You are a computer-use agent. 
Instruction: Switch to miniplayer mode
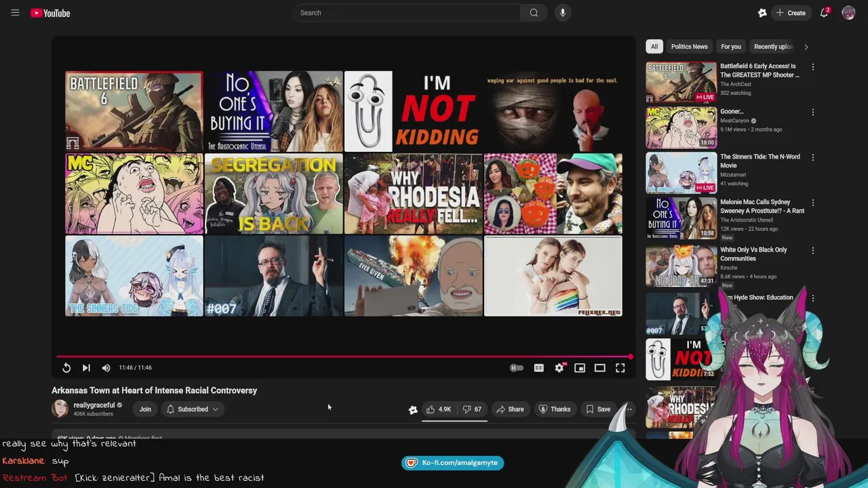(x=580, y=367)
